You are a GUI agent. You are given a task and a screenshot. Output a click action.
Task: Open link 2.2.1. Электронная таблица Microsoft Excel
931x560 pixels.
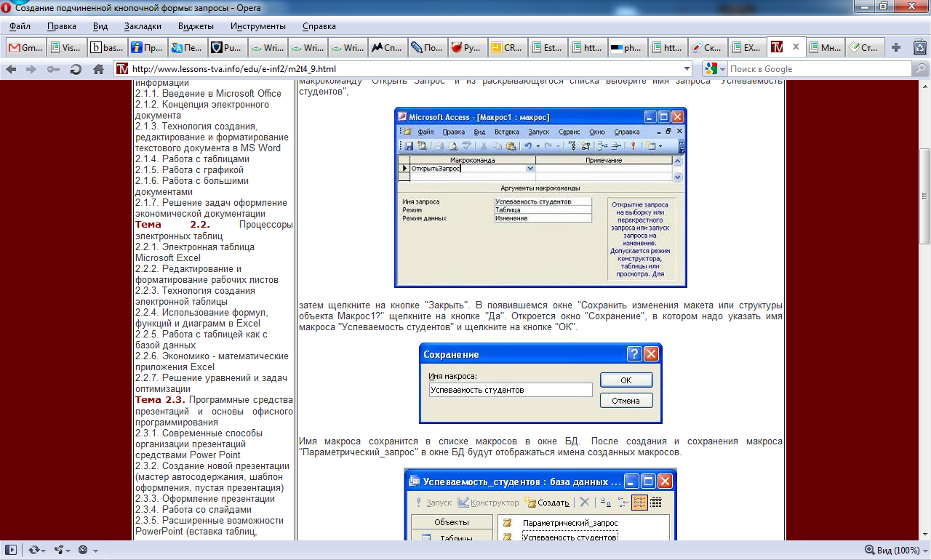coord(195,252)
